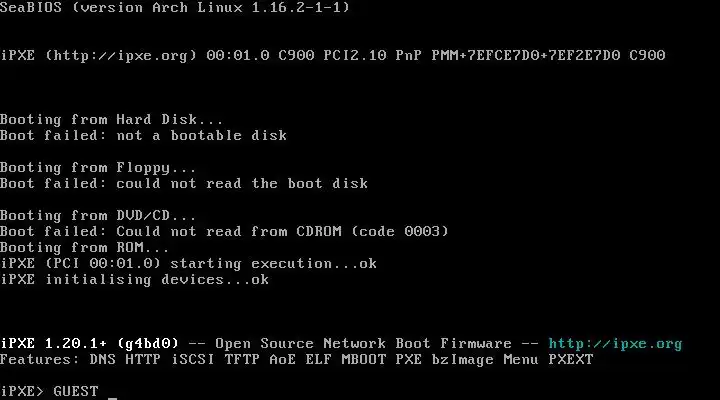Click the (http://ipxe.org) URL in ROM banner

(121, 56)
